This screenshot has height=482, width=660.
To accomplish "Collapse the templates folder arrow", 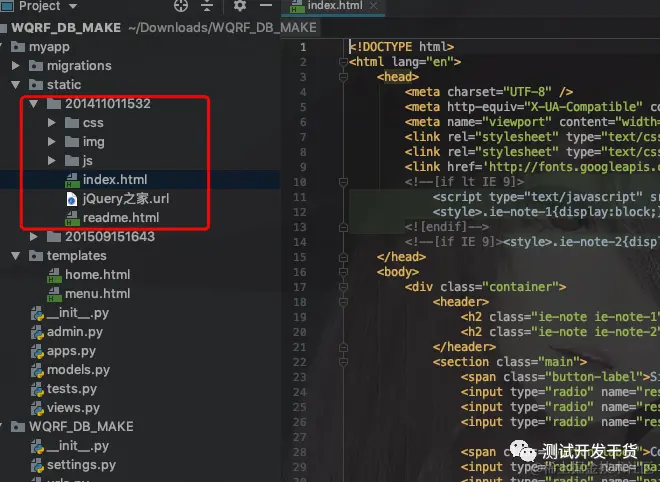I will (x=16, y=256).
